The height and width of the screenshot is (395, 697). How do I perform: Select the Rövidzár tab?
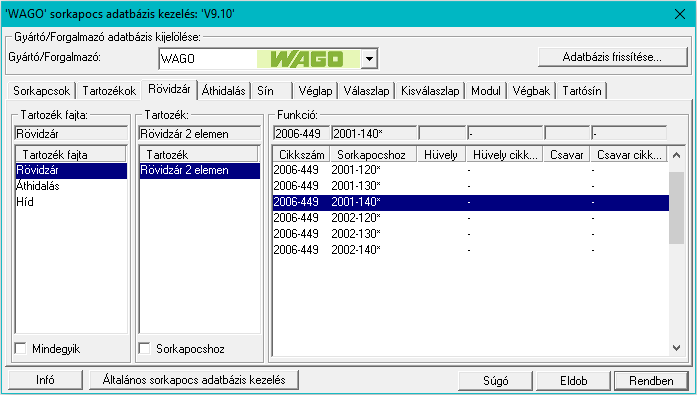(x=169, y=89)
